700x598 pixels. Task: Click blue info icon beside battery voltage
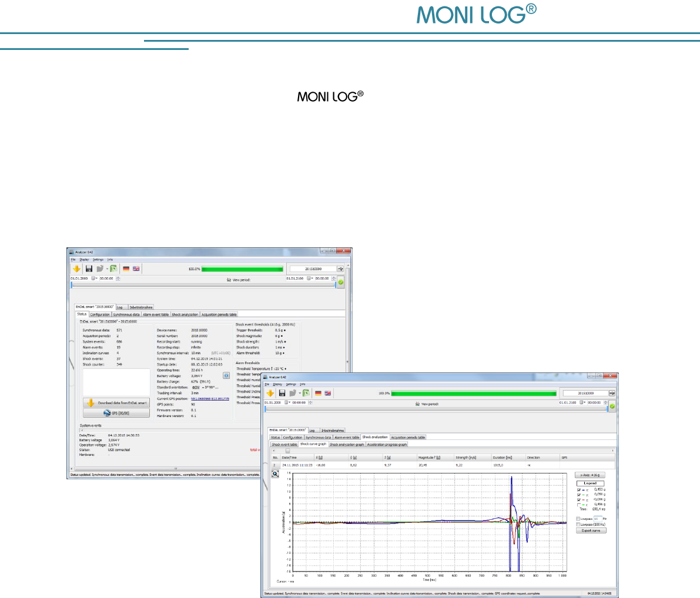click(x=226, y=376)
